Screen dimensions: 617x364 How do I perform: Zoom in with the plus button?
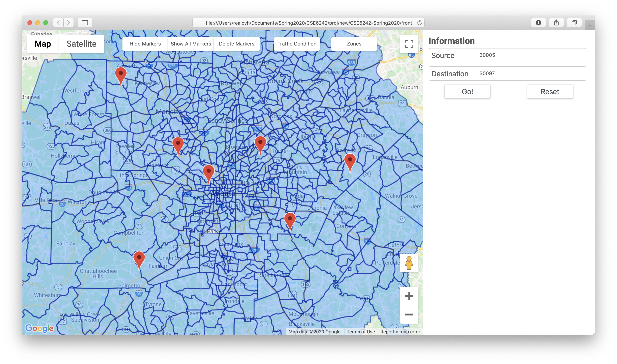(409, 296)
